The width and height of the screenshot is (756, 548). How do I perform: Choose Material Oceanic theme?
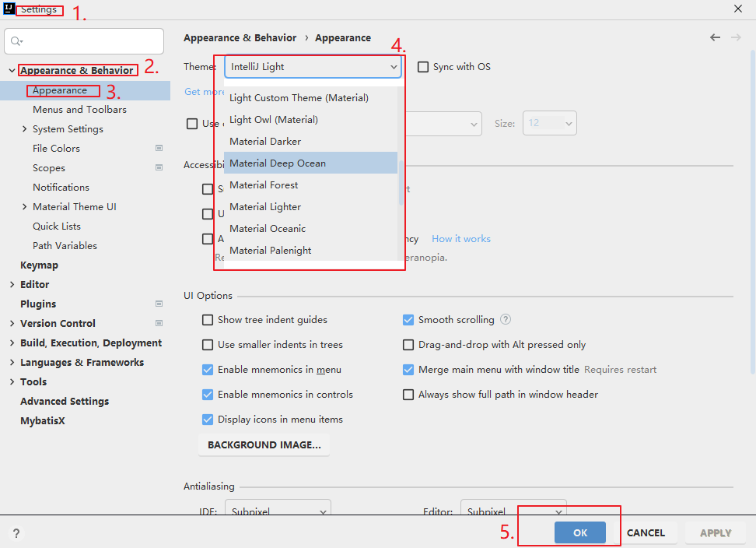(310, 228)
